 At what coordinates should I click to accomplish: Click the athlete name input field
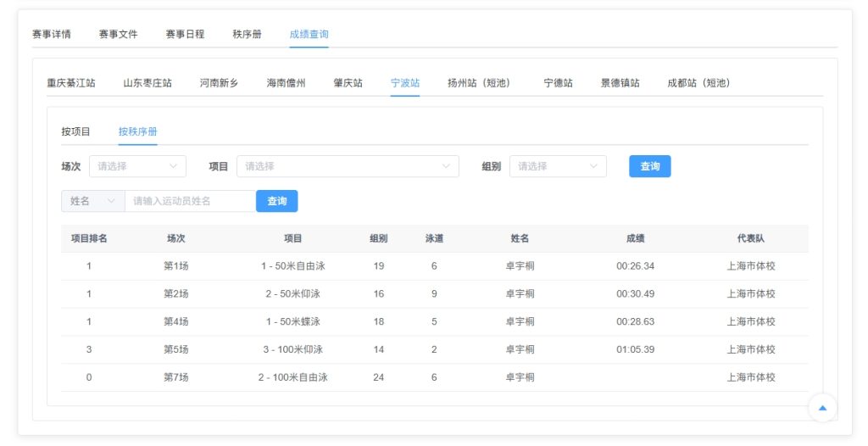(x=190, y=201)
